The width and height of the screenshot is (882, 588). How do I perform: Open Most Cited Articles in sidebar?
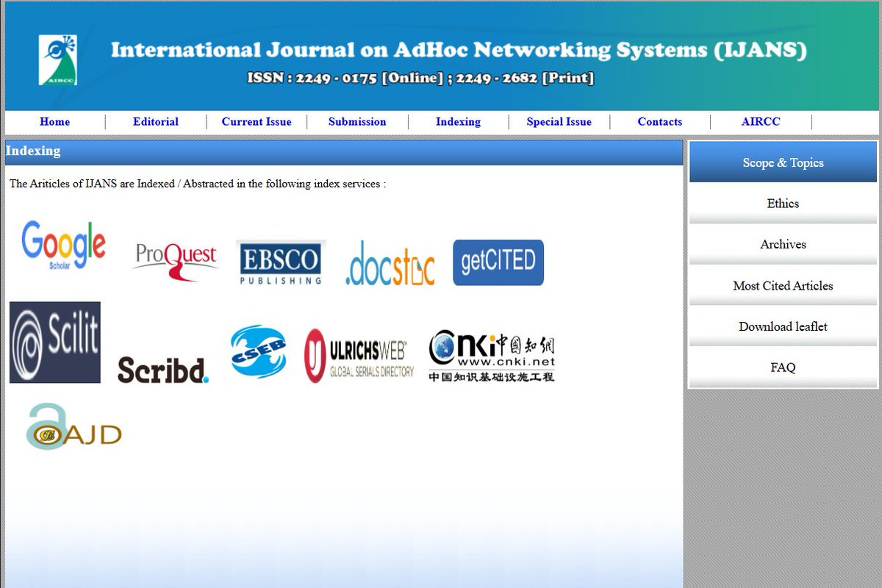[783, 285]
